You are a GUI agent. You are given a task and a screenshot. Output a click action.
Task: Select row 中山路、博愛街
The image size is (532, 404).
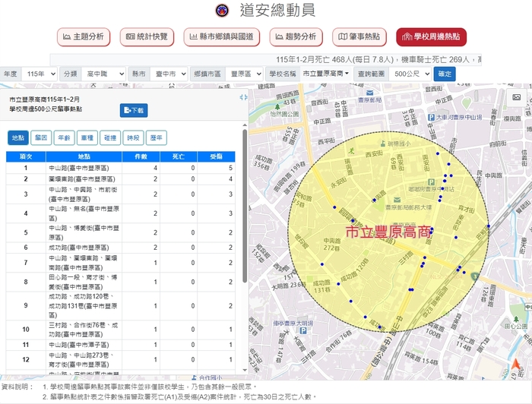click(120, 232)
